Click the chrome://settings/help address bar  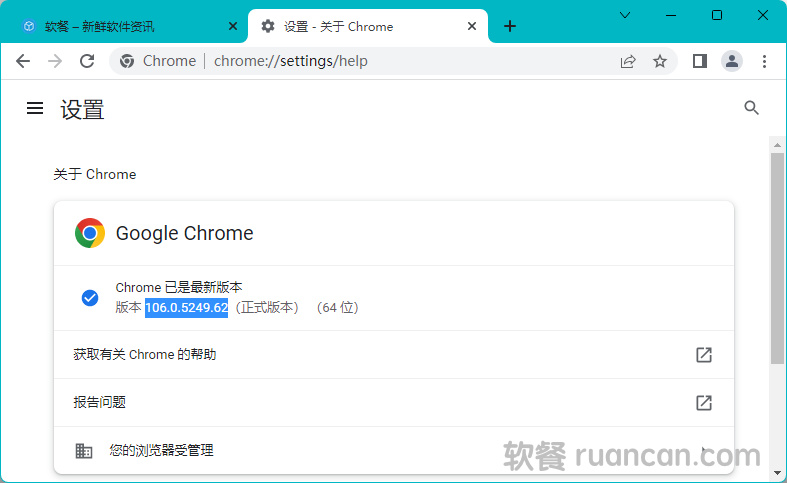click(380, 61)
